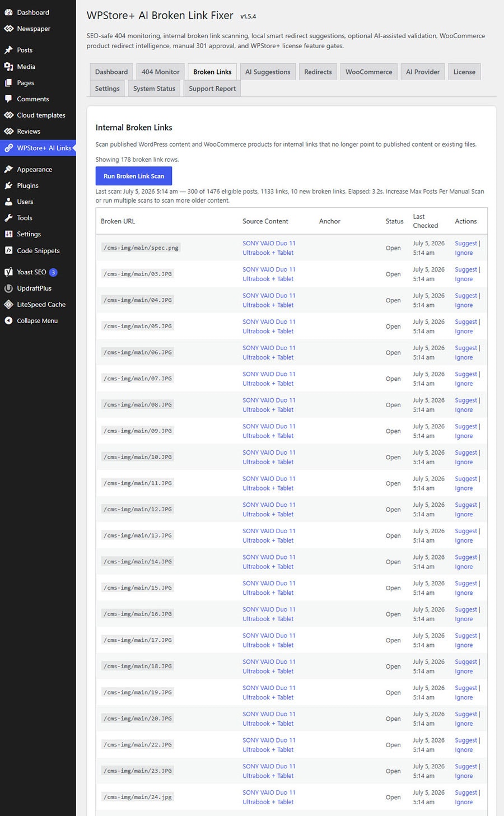Image resolution: width=504 pixels, height=816 pixels.
Task: Switch to the 404 Monitor tab
Action: click(161, 72)
